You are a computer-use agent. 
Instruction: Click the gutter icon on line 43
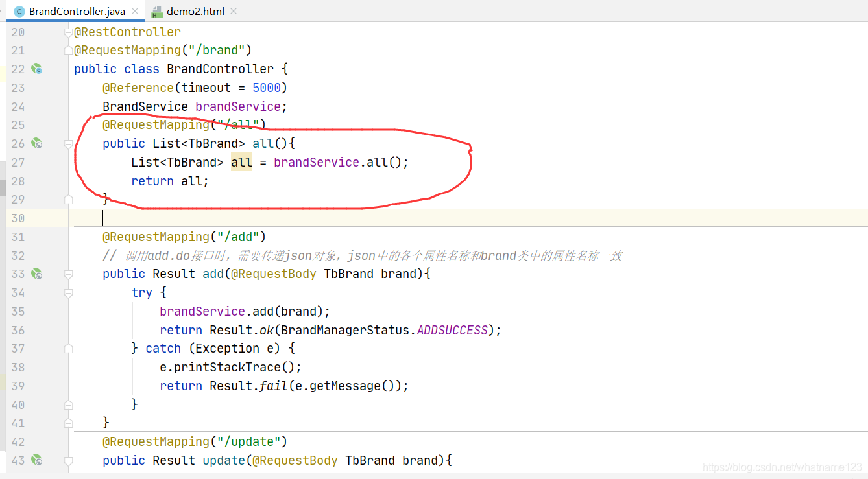[x=37, y=460]
